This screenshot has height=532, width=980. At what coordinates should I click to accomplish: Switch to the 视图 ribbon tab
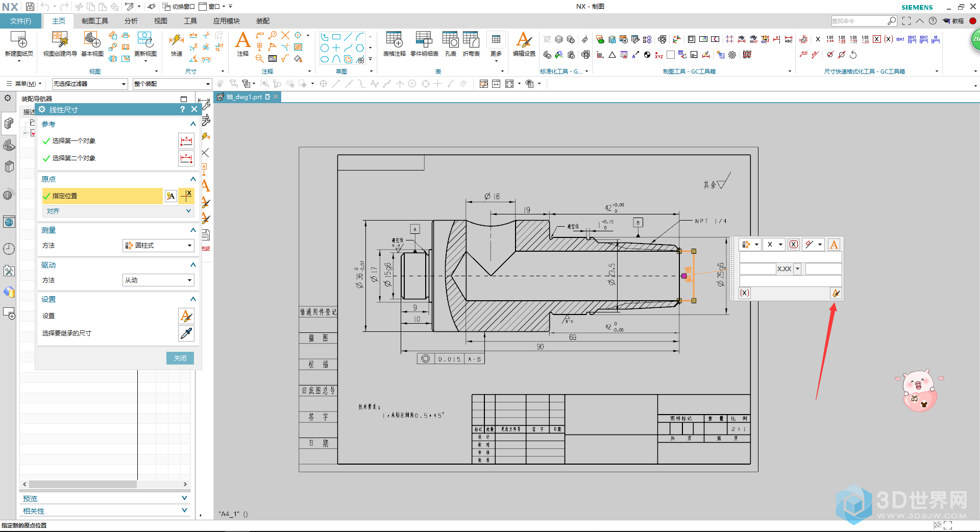point(161,21)
